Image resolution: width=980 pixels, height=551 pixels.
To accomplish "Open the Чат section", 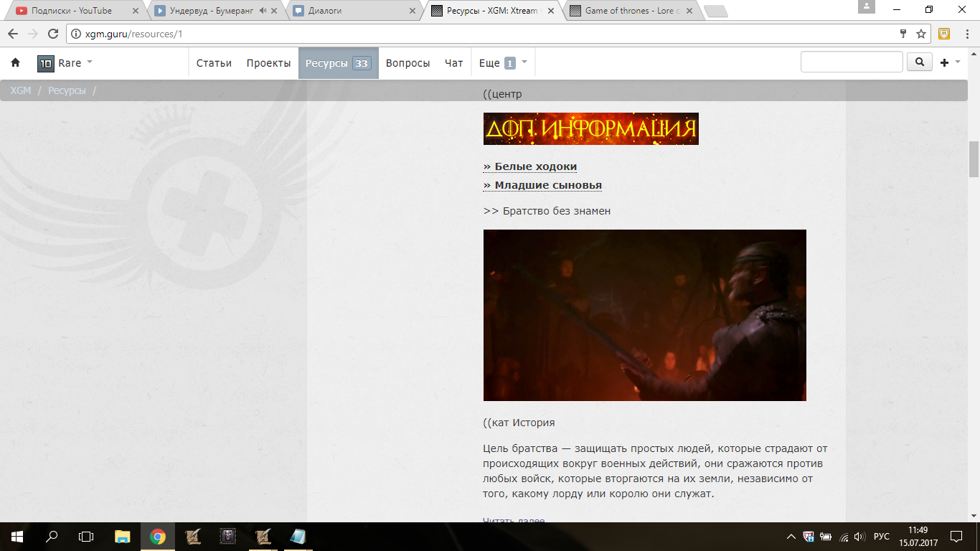I will tap(454, 63).
